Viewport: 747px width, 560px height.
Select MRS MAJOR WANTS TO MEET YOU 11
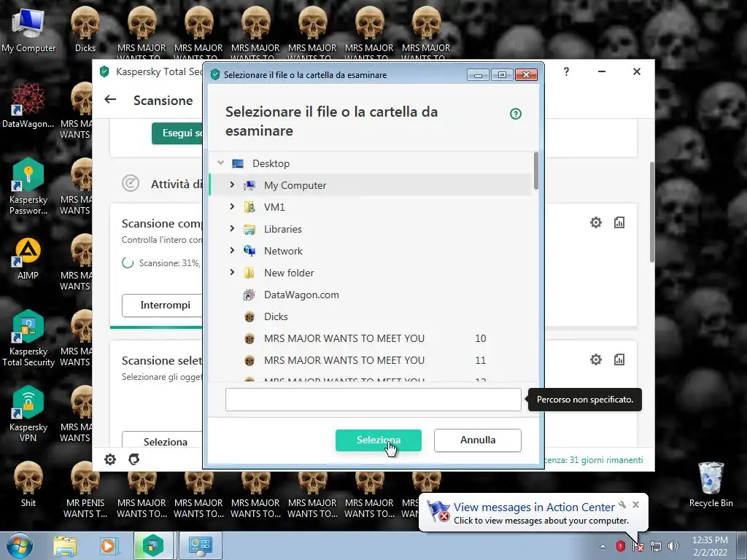pyautogui.click(x=370, y=360)
